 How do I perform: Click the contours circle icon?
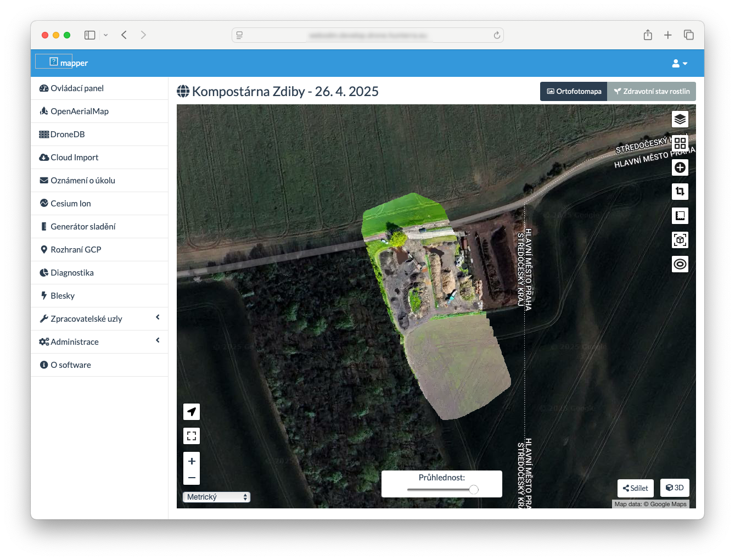point(680,264)
